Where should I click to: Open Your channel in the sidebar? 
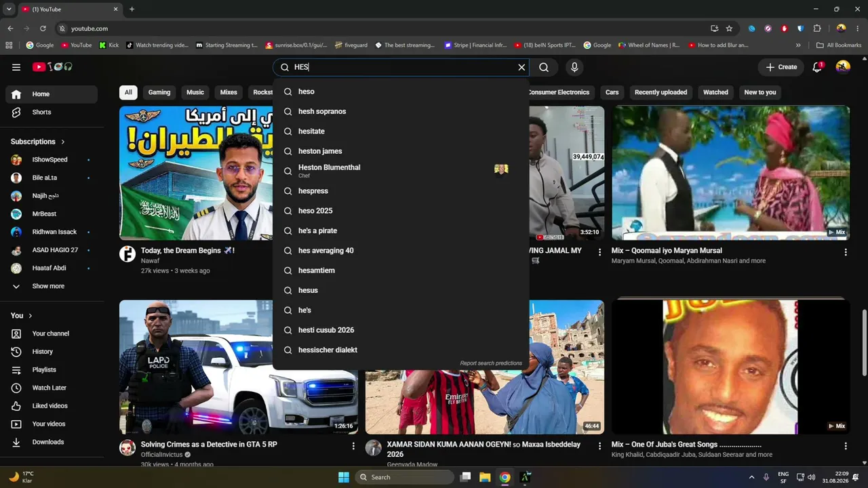tap(52, 333)
